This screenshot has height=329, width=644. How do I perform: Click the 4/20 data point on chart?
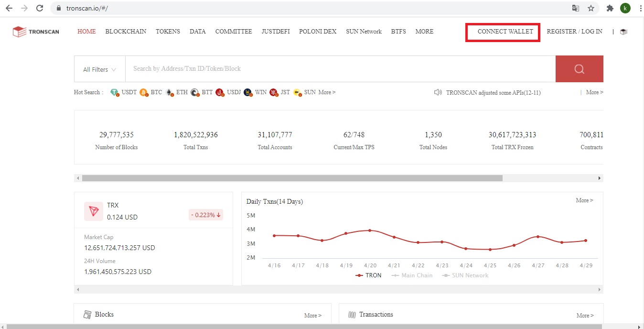point(370,230)
